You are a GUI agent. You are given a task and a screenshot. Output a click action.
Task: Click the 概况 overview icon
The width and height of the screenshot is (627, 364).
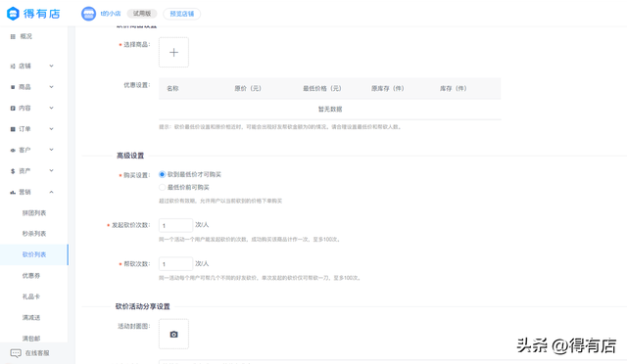(13, 36)
